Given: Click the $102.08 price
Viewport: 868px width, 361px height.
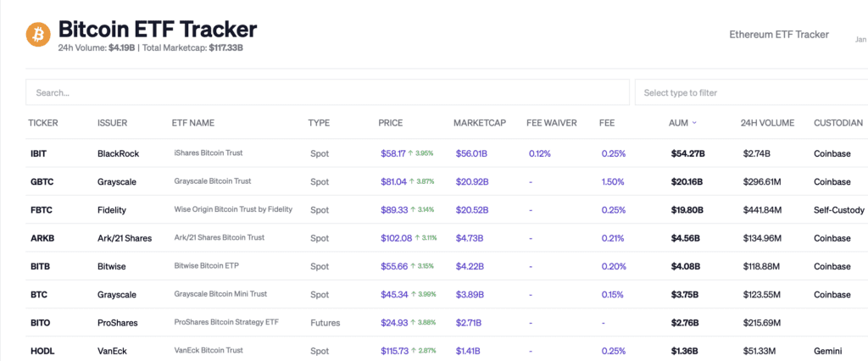Looking at the screenshot, I should (397, 239).
